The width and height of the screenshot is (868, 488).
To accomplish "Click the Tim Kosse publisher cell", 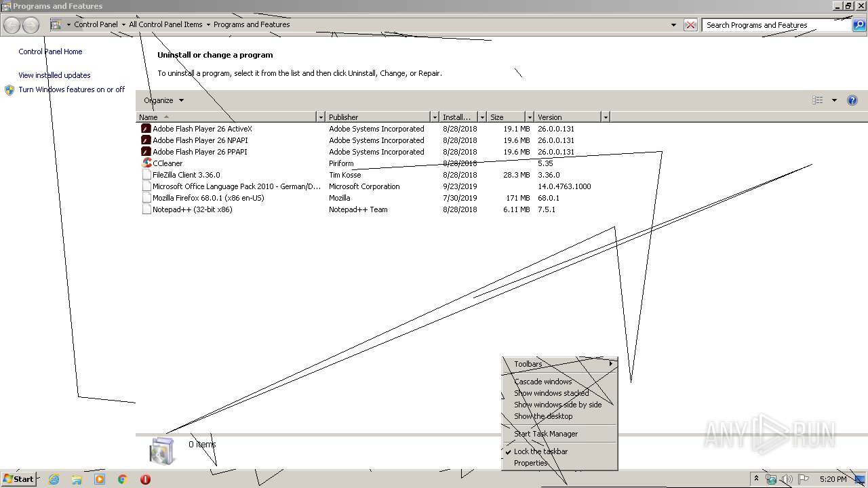I will [x=344, y=175].
